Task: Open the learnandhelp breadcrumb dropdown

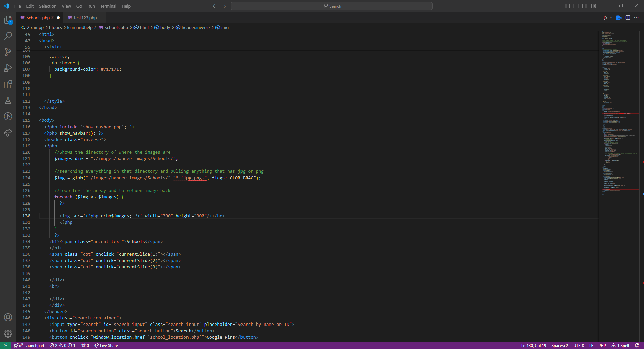Action: tap(79, 27)
